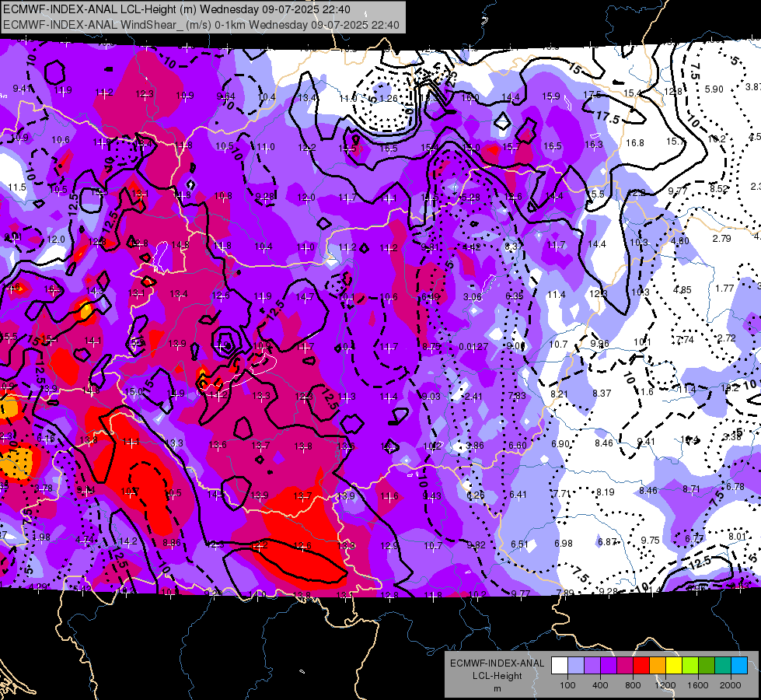Click the map value 3.86

(x=475, y=446)
